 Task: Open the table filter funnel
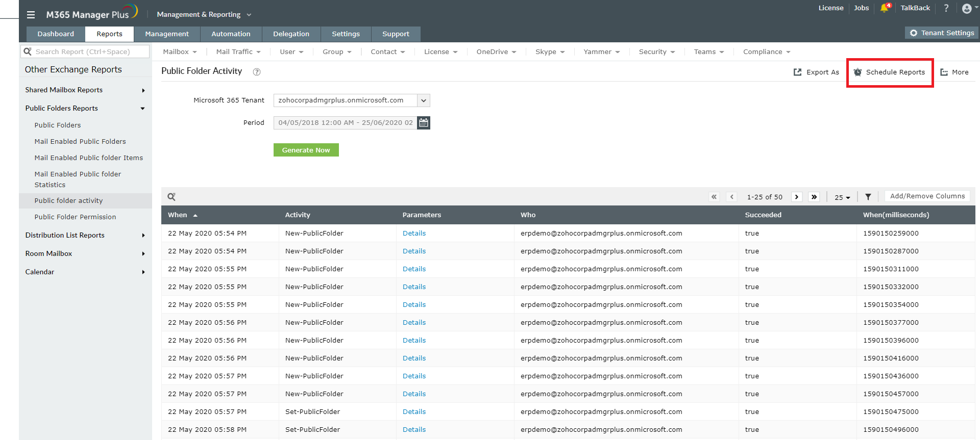pyautogui.click(x=868, y=197)
